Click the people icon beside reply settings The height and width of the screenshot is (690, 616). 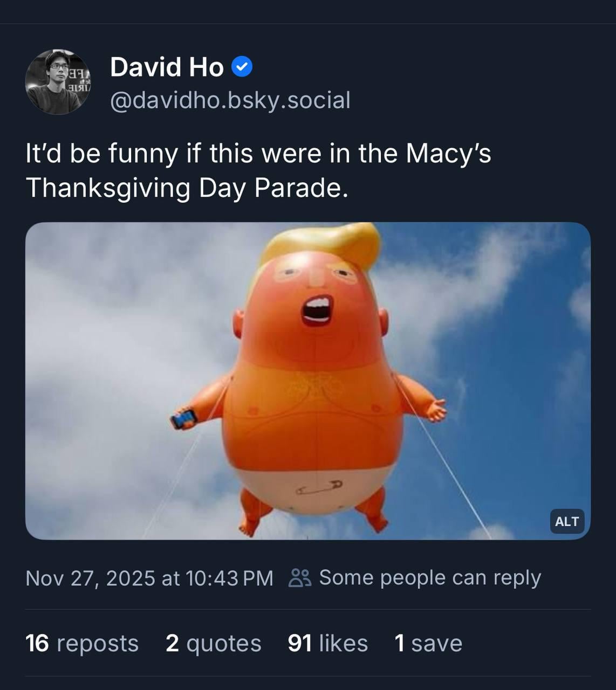300,578
